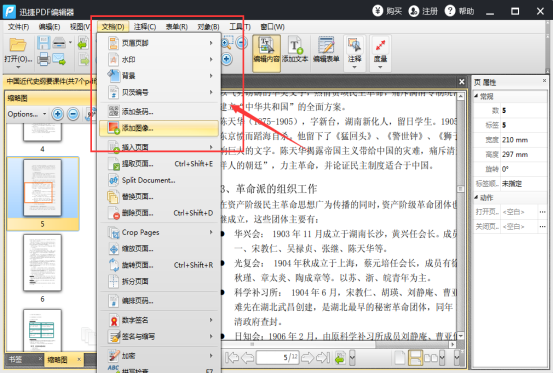Image resolution: width=554 pixels, height=373 pixels.
Task: Switch to 缩略图 bottom tab
Action: pos(57,360)
